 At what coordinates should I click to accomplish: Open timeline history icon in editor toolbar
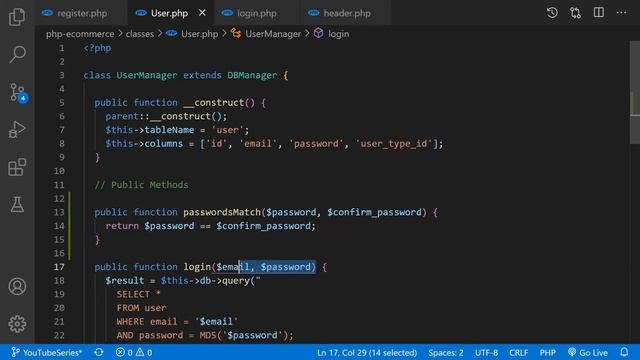pos(552,13)
